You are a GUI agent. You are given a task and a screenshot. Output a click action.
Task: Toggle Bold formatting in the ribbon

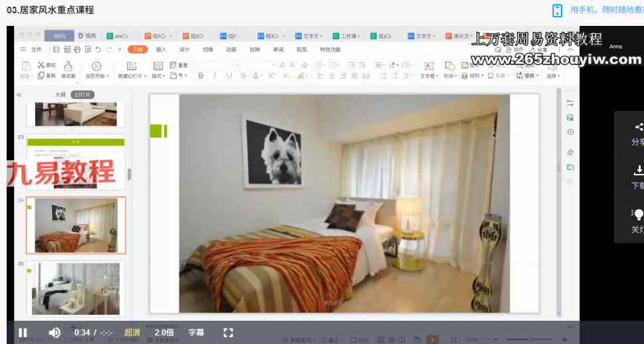point(201,76)
